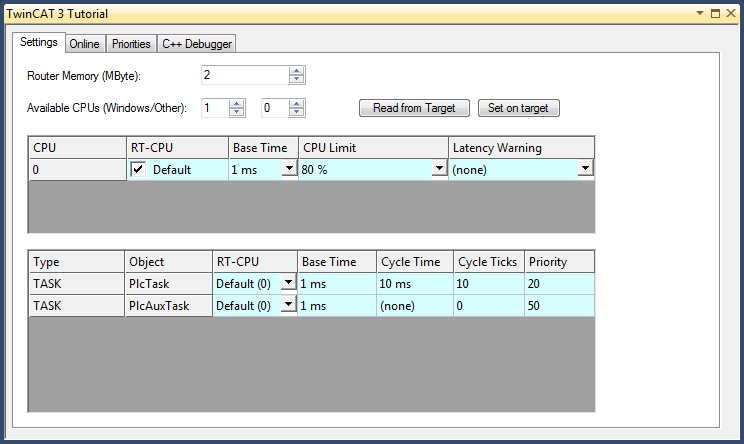Open the Priorities tab
The height and width of the screenshot is (444, 744).
tap(131, 44)
